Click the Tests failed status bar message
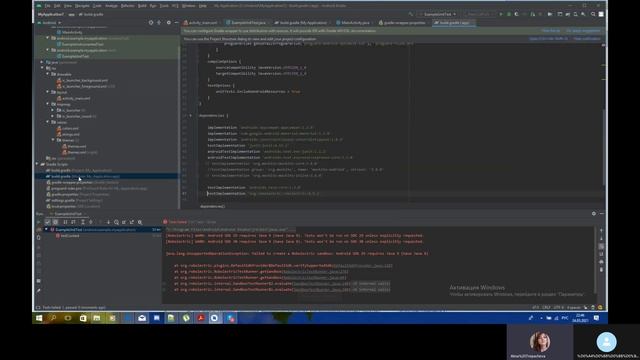640x360 pixels. tap(74, 308)
